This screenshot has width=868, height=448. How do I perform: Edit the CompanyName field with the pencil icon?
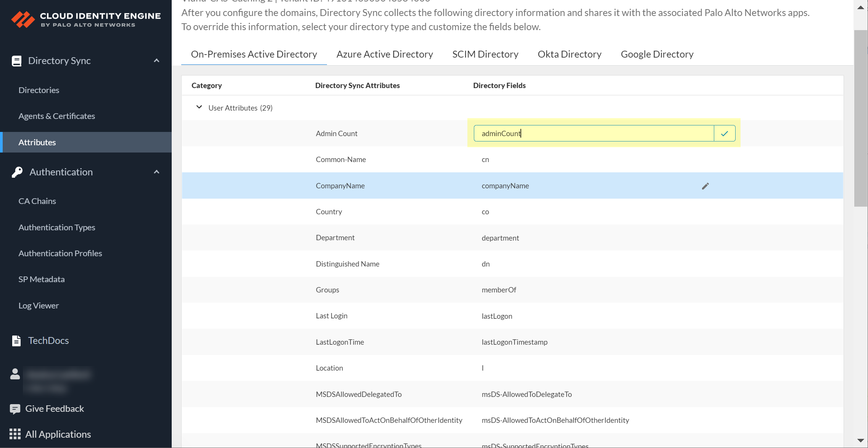(705, 186)
